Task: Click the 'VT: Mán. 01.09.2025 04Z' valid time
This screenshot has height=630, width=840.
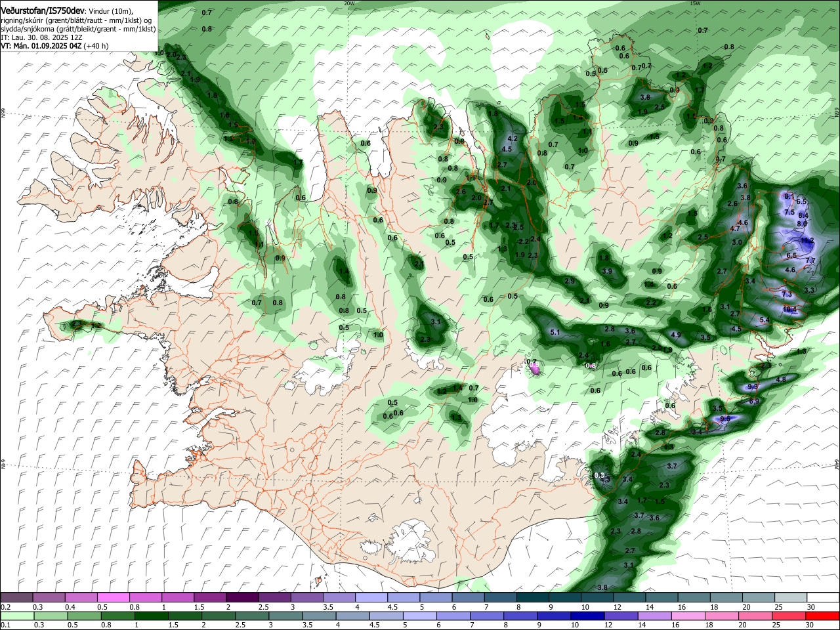Action: (x=41, y=47)
